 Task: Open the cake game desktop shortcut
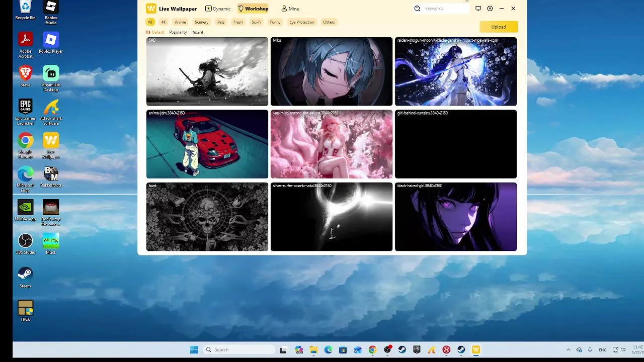click(51, 213)
